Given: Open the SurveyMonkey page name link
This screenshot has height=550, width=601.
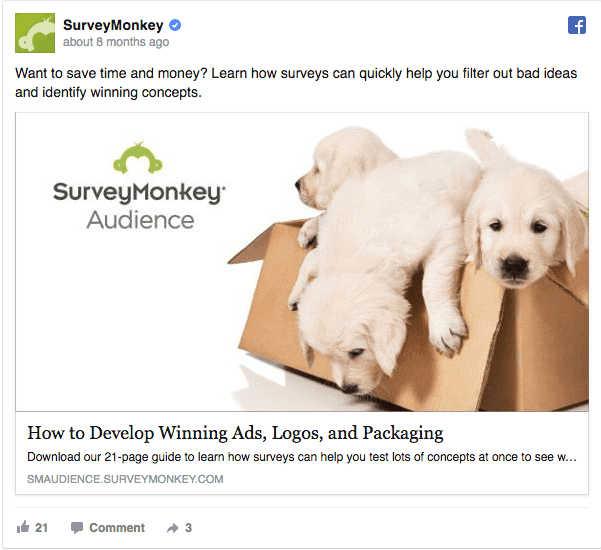Looking at the screenshot, I should coord(113,25).
